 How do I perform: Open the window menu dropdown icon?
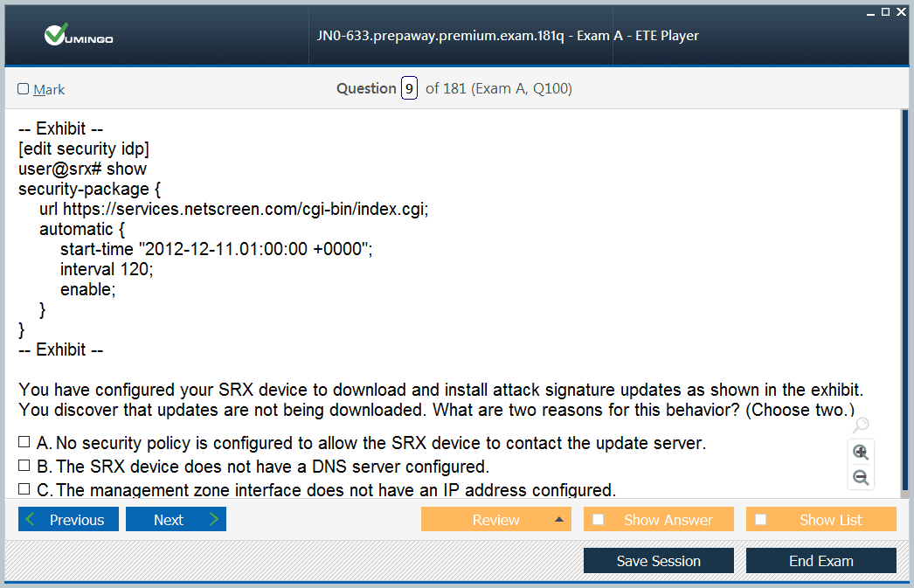[870, 11]
